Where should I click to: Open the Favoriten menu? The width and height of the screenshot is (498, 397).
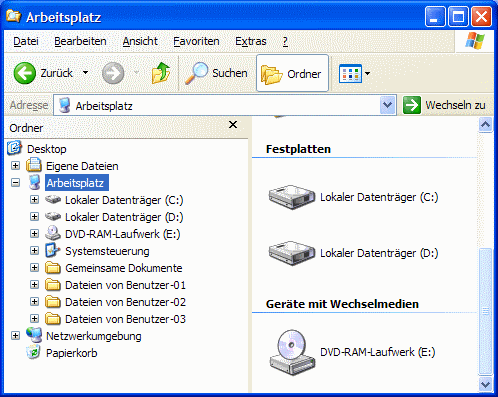point(196,41)
